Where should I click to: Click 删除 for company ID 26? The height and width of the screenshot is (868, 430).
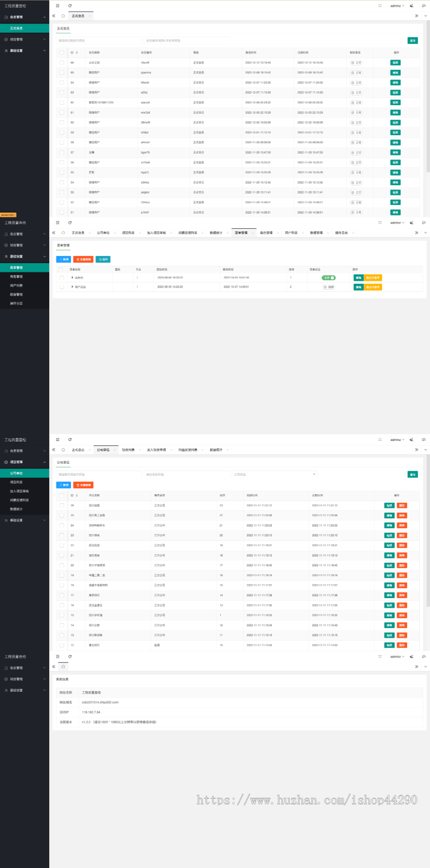[402, 505]
